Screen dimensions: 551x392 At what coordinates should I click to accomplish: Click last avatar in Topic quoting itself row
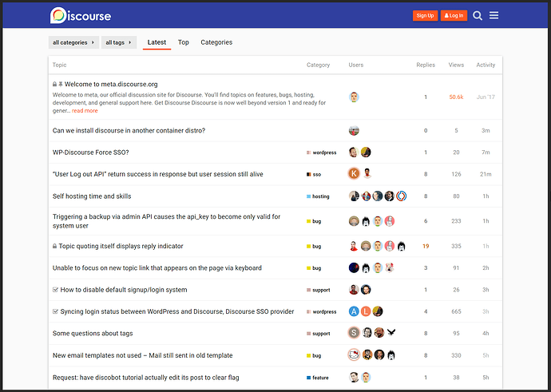click(x=402, y=246)
